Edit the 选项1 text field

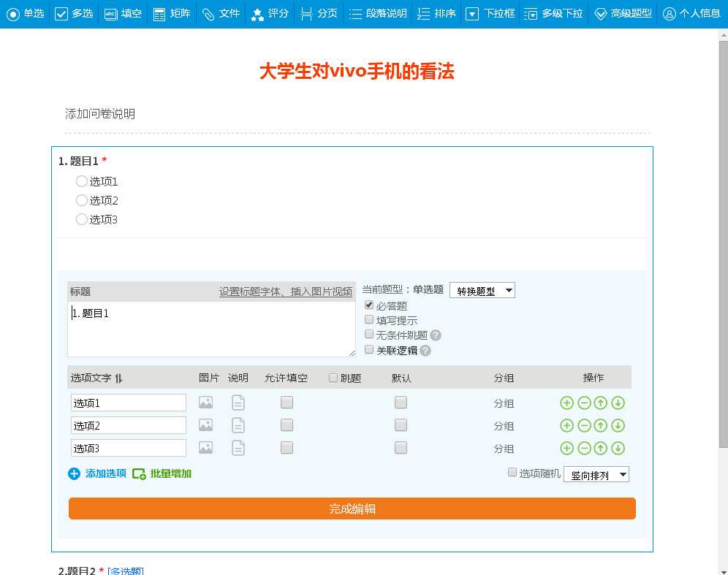click(129, 403)
